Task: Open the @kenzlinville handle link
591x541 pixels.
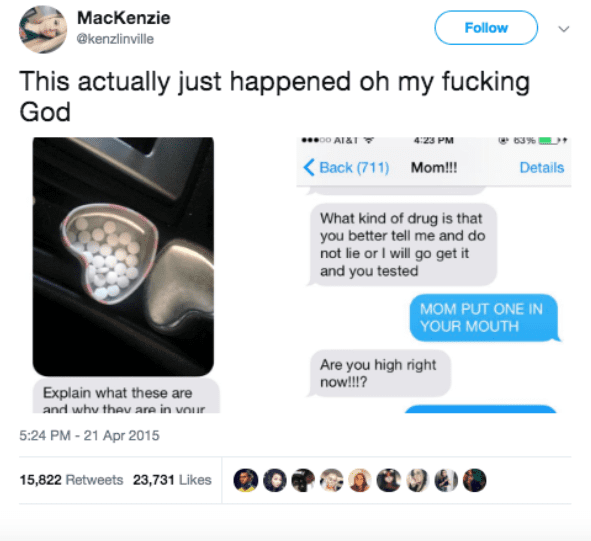Action: click(115, 39)
